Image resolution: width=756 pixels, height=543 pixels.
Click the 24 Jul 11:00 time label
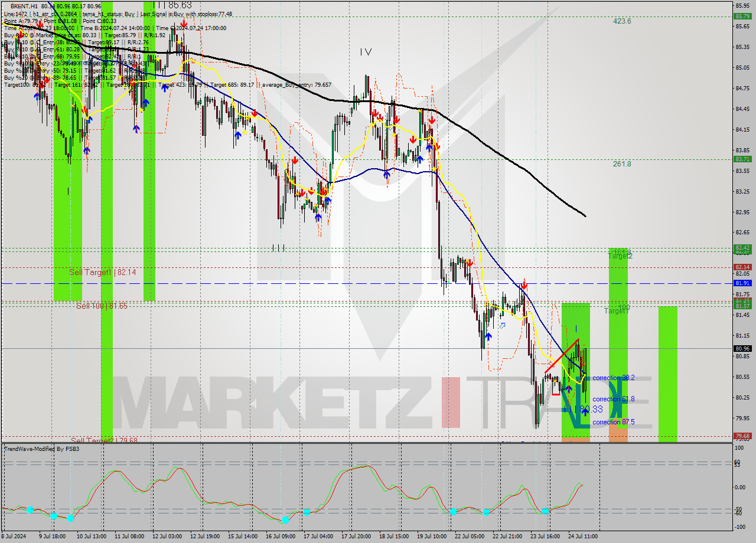click(584, 537)
